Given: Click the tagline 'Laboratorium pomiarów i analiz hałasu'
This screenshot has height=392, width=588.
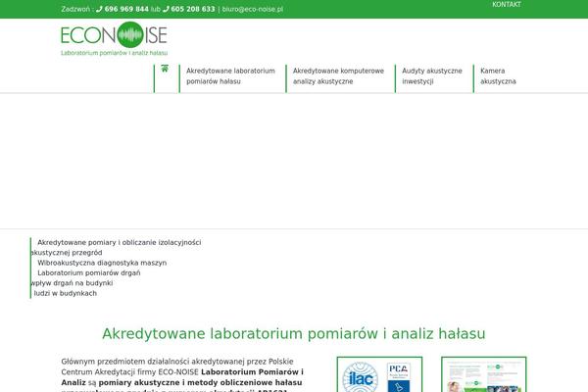Looking at the screenshot, I should (114, 53).
